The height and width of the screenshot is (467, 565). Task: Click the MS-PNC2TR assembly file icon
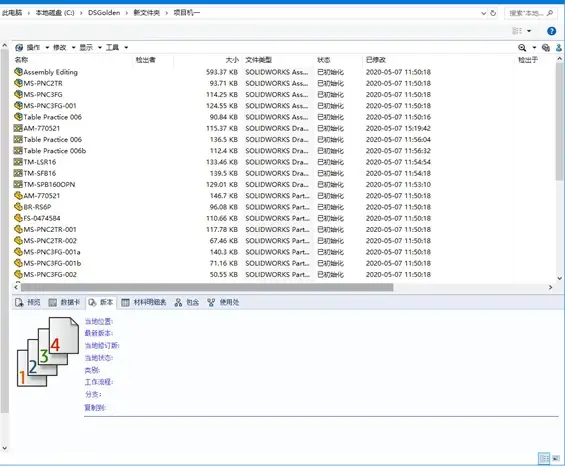(x=18, y=83)
